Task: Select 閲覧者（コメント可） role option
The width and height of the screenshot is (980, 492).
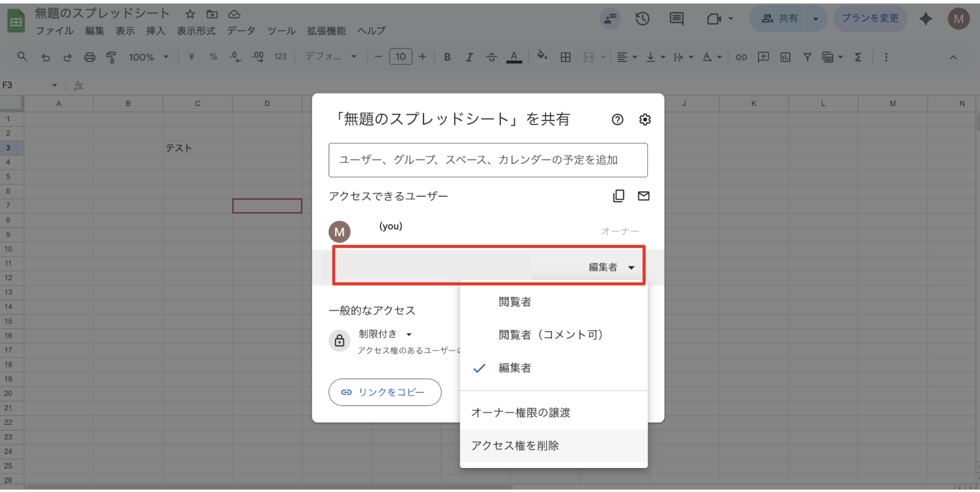Action: (x=554, y=335)
